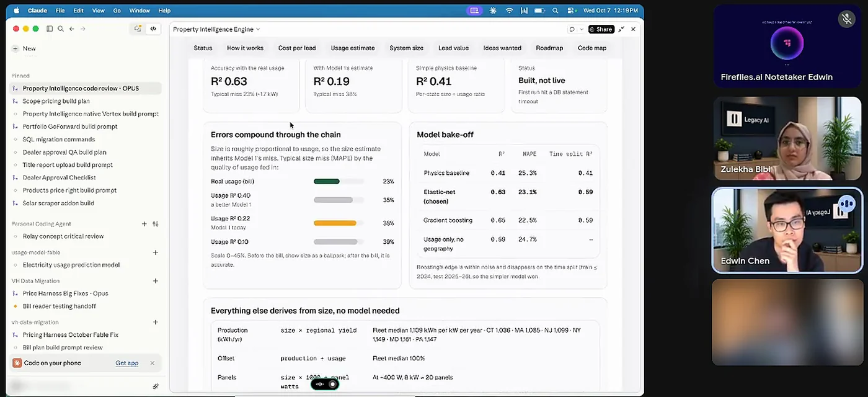
Task: Switch to the Status tab
Action: [x=203, y=48]
